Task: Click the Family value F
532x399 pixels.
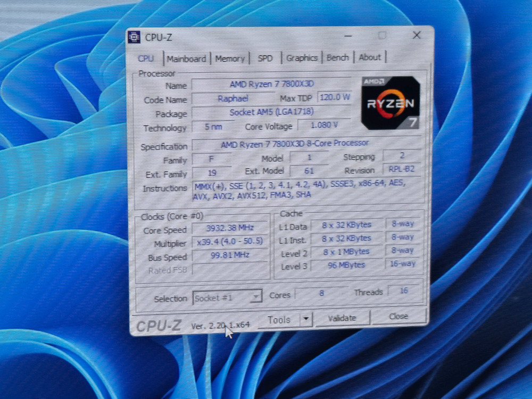Action: [x=212, y=159]
